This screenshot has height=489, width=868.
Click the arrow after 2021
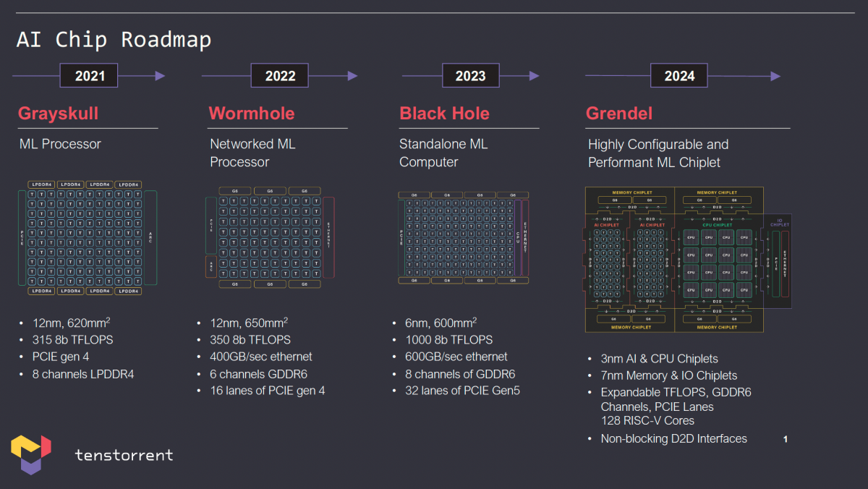coord(142,76)
